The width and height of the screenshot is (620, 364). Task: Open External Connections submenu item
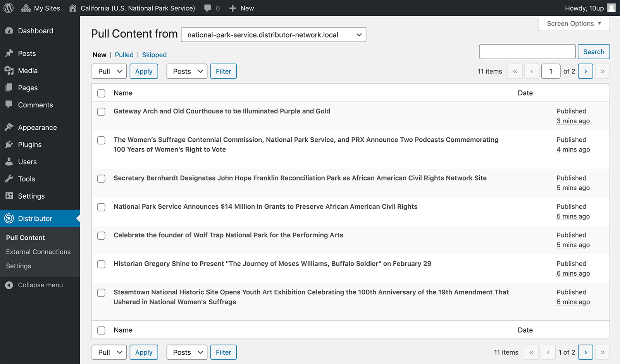pyautogui.click(x=38, y=252)
